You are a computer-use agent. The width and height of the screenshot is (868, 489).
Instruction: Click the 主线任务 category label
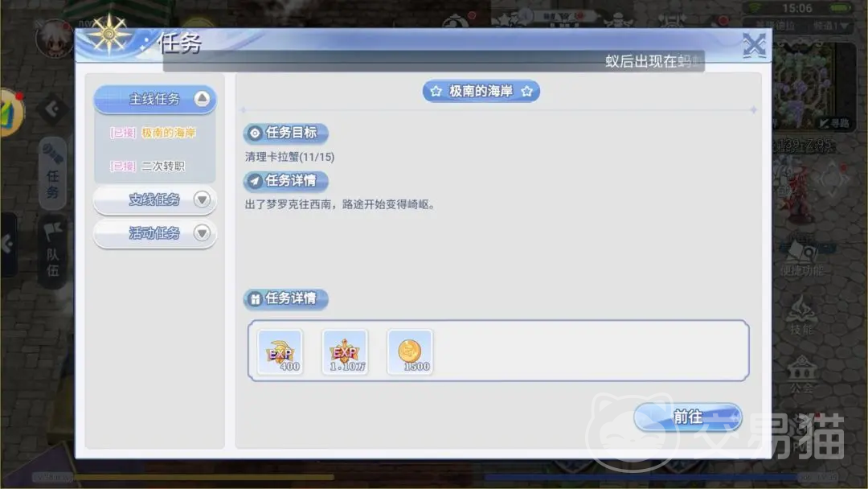(154, 99)
